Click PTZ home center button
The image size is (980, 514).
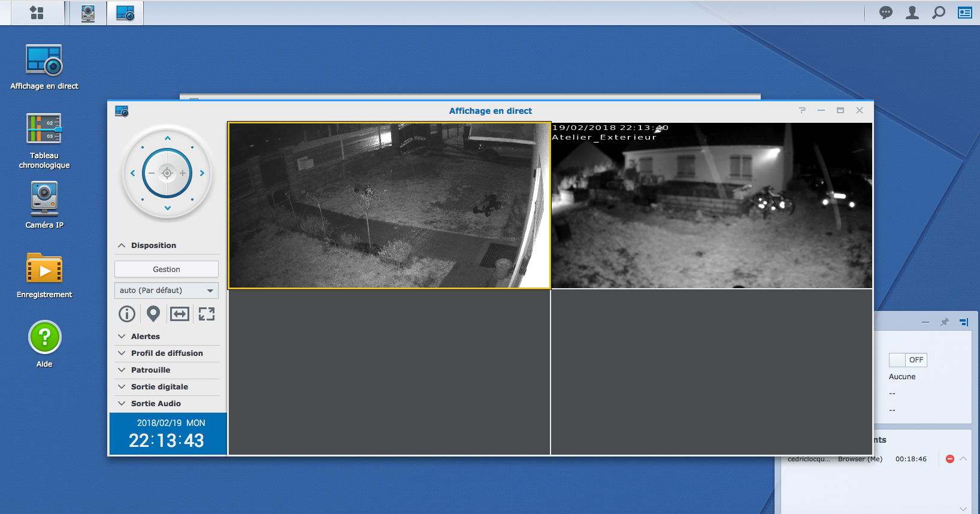[167, 173]
